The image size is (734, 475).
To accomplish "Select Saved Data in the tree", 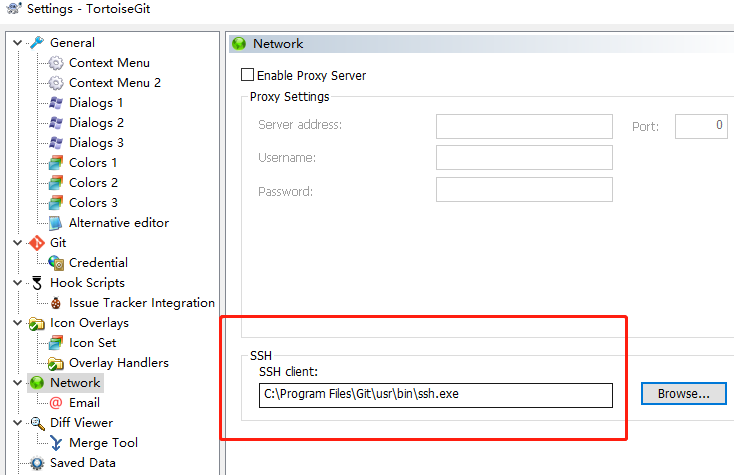I will (83, 463).
